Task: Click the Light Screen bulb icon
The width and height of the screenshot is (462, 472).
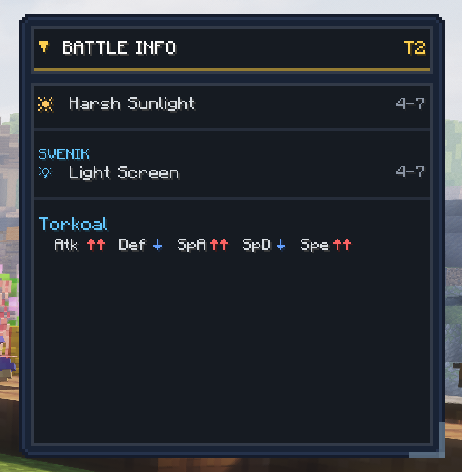Action: tap(45, 172)
